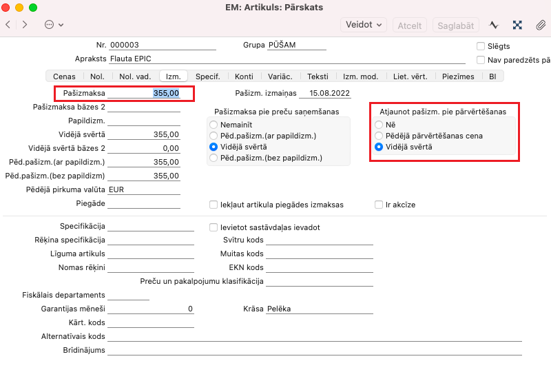Go to the next record arrow
This screenshot has height=392, width=551.
click(25, 25)
